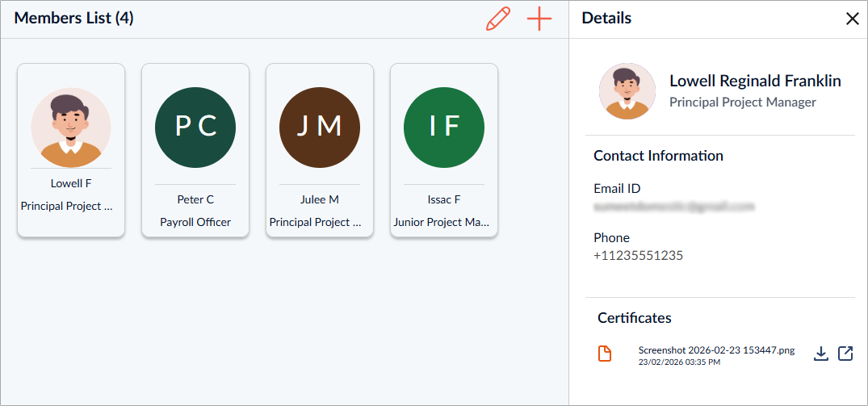Image resolution: width=868 pixels, height=406 pixels.
Task: Select the JM initials avatar
Action: [320, 128]
